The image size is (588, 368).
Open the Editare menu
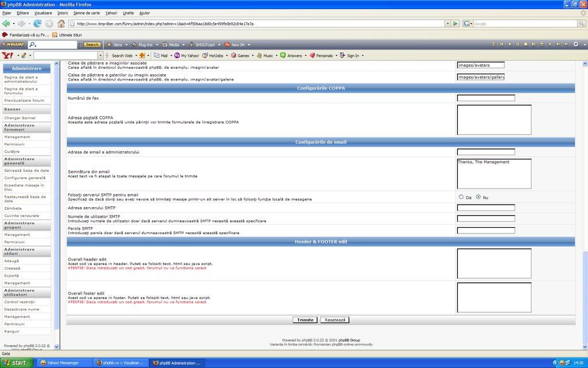click(22, 13)
